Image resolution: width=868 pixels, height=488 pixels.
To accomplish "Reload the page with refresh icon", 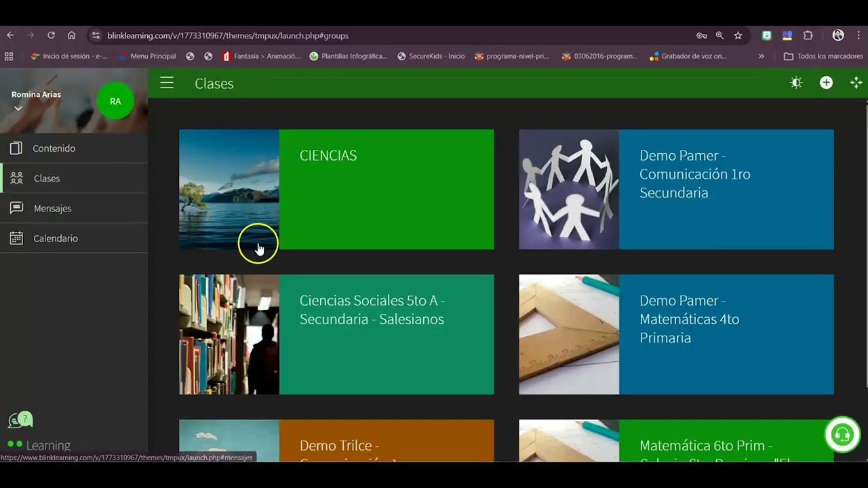I will (x=51, y=35).
